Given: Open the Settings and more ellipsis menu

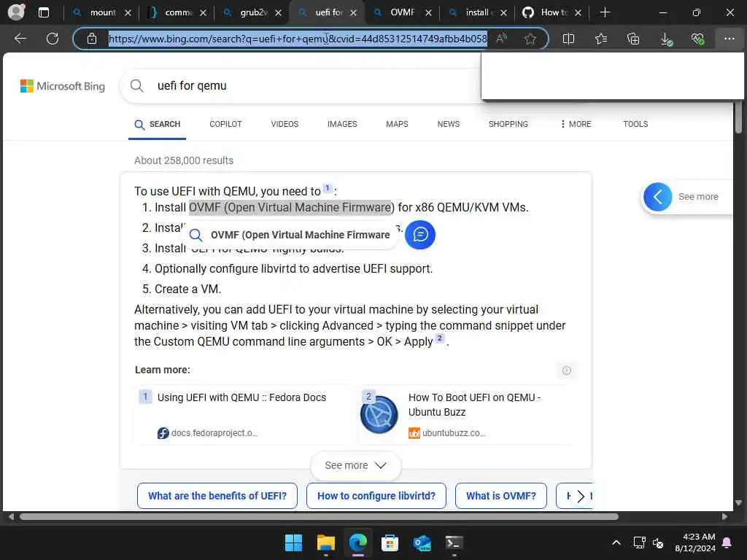Looking at the screenshot, I should point(729,39).
